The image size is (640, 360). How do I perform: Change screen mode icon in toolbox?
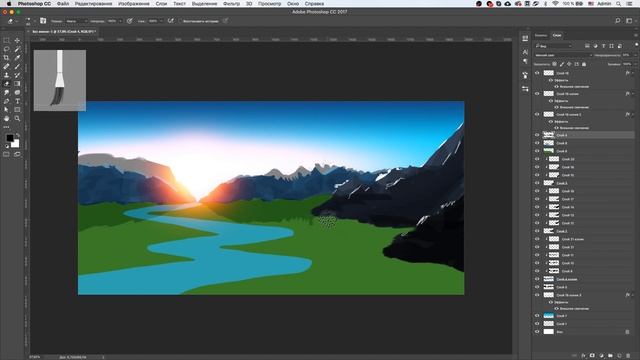[x=17, y=154]
